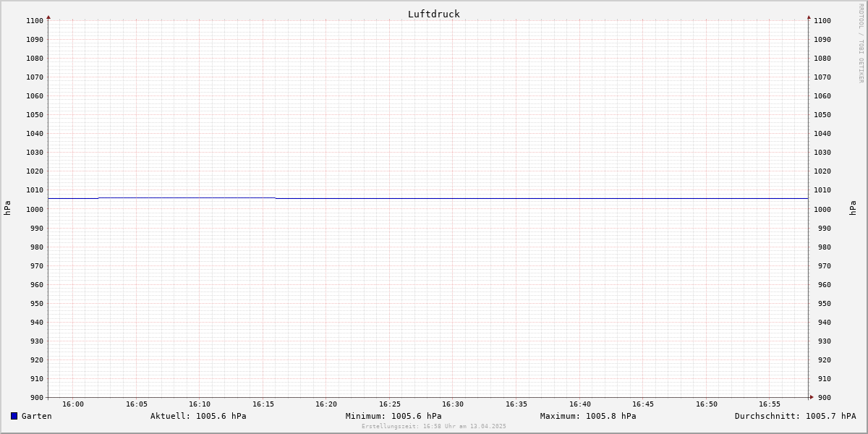Click the left axis hPa unit label
Viewport: 868px width, 434px height.
(x=7, y=208)
